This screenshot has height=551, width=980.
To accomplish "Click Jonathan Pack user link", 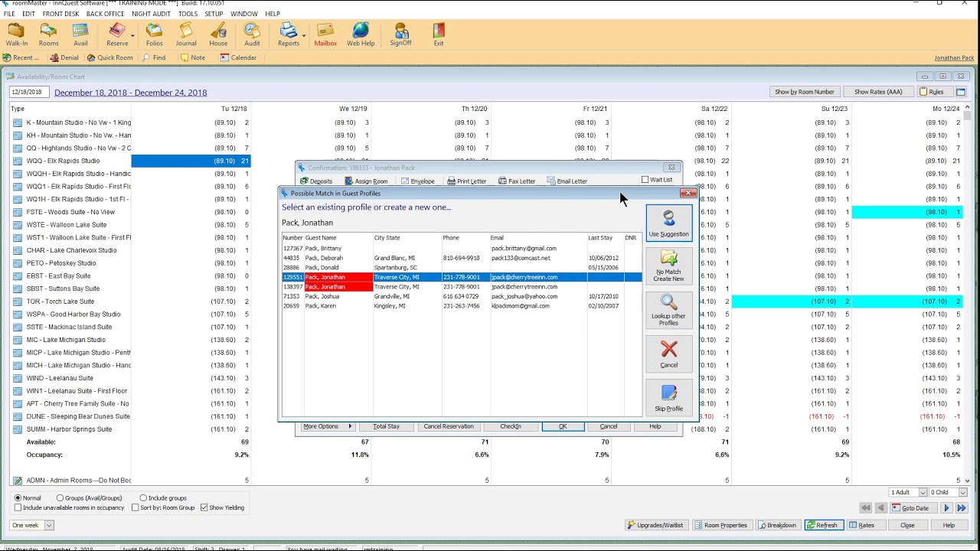I will [x=954, y=58].
